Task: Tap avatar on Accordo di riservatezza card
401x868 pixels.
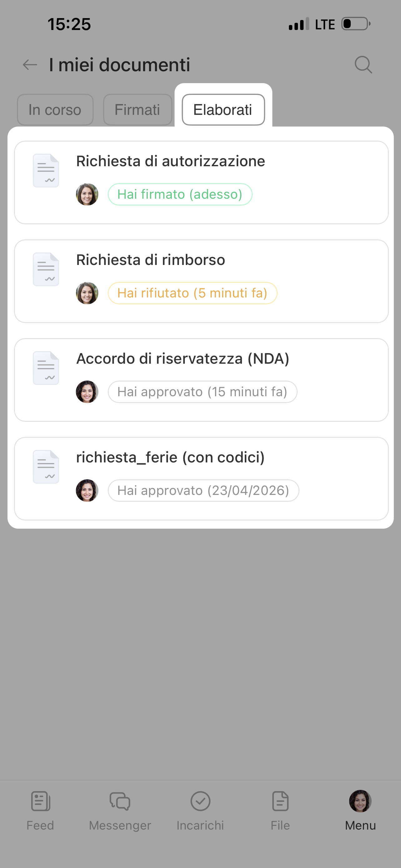Action: pos(87,392)
